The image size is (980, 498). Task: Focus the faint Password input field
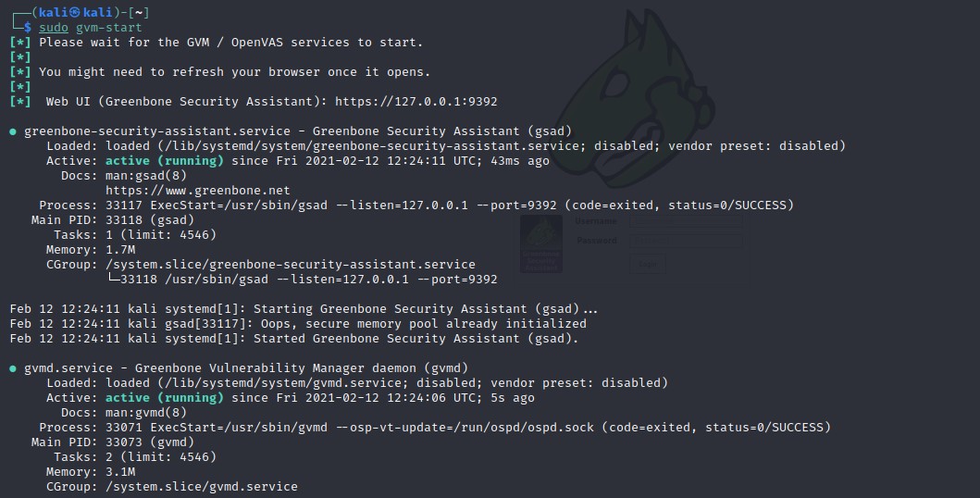click(686, 241)
